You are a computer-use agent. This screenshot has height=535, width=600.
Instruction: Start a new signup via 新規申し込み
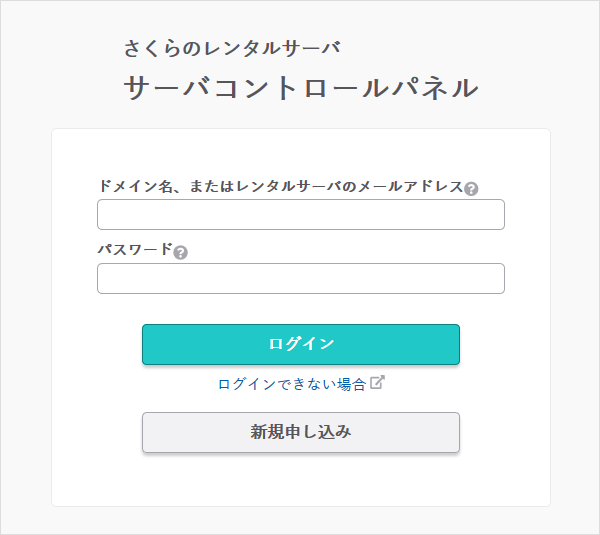coord(300,433)
